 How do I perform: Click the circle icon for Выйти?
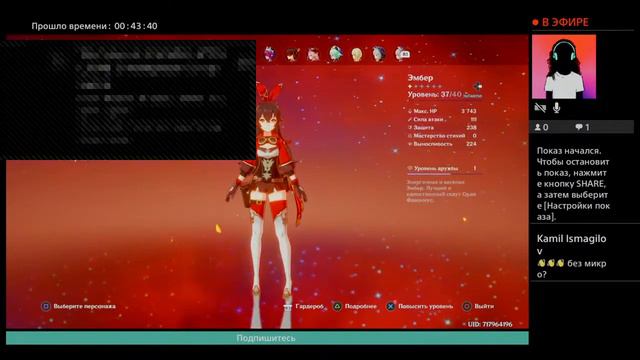467,306
